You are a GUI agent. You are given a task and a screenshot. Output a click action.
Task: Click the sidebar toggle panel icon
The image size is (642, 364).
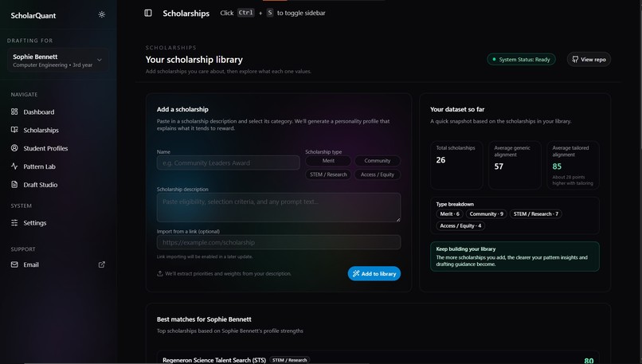[x=148, y=13]
